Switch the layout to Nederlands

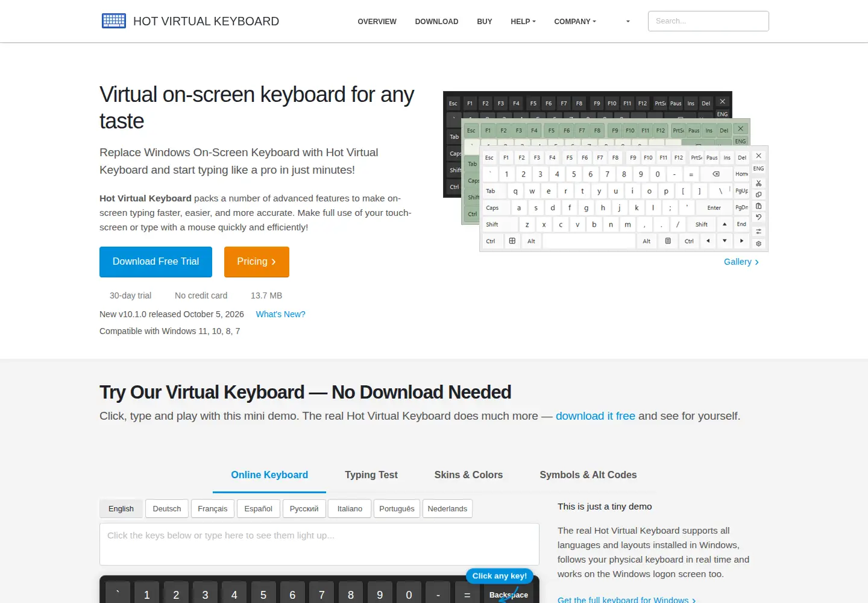[x=447, y=509]
